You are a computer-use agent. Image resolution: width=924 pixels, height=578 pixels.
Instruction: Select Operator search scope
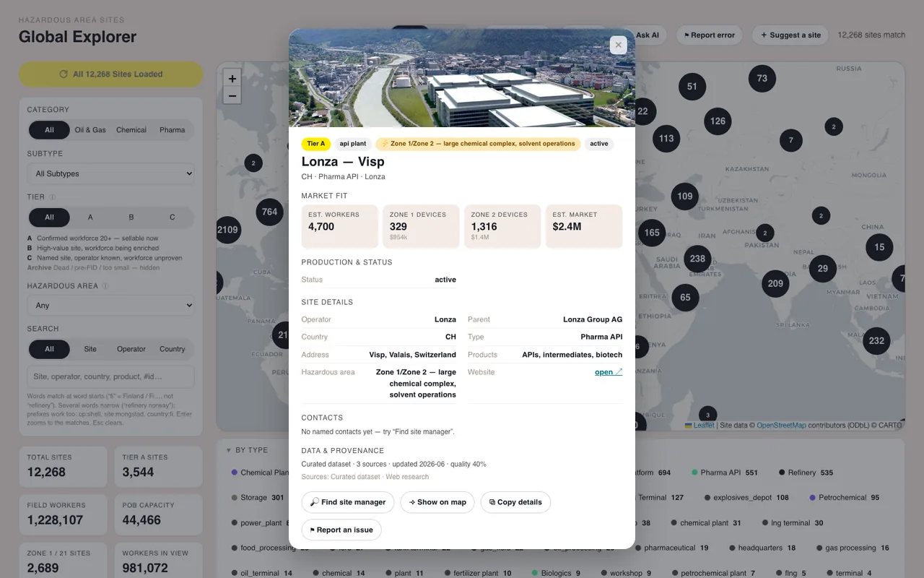pyautogui.click(x=131, y=349)
